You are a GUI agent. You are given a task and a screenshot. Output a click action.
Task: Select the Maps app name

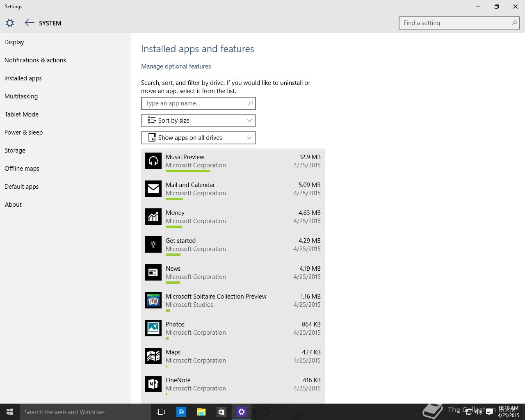click(173, 352)
